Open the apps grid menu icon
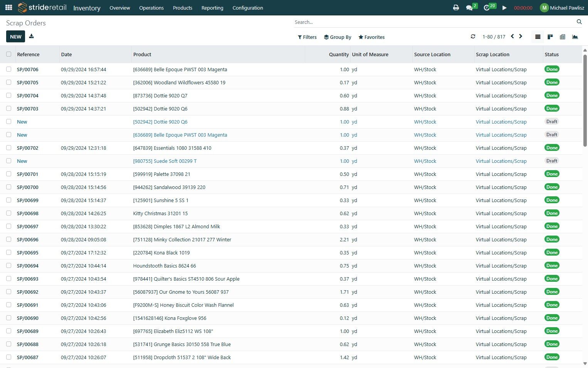Image resolution: width=588 pixels, height=368 pixels. (x=8, y=8)
